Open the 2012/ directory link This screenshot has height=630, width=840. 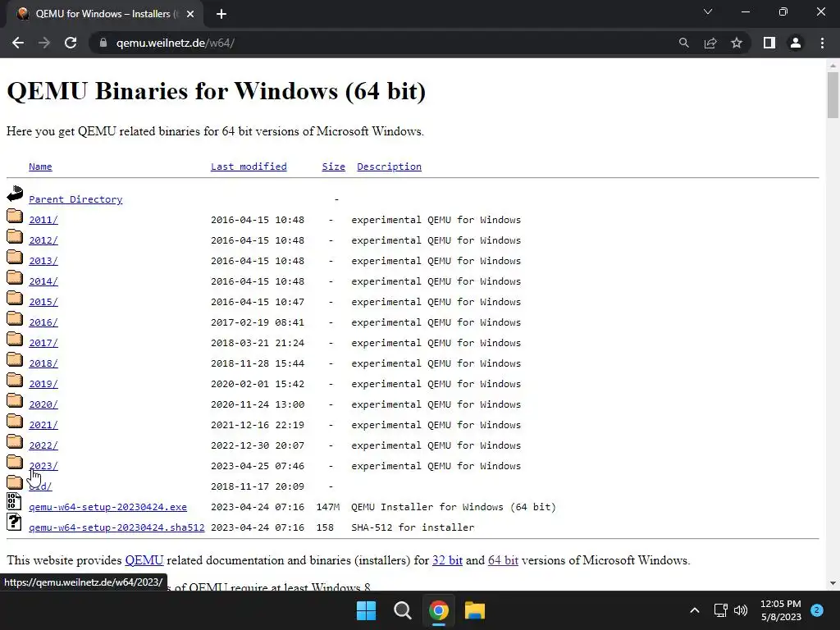tap(43, 240)
